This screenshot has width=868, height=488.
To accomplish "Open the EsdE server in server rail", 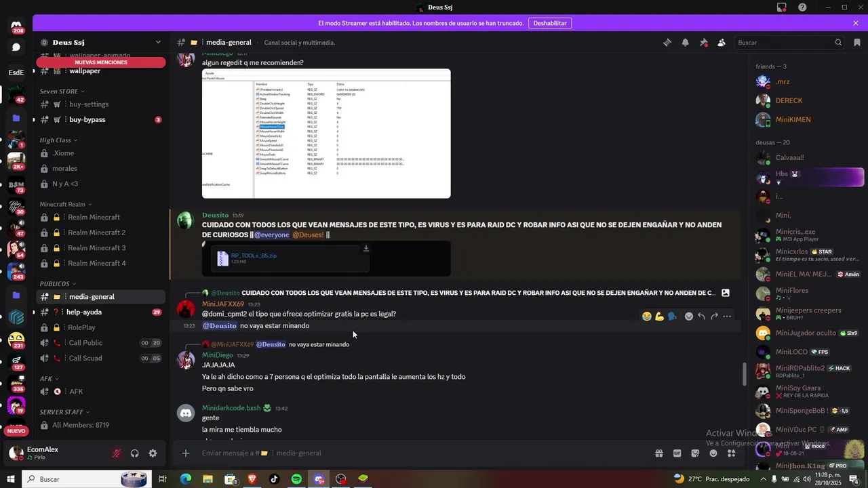I will point(16,73).
